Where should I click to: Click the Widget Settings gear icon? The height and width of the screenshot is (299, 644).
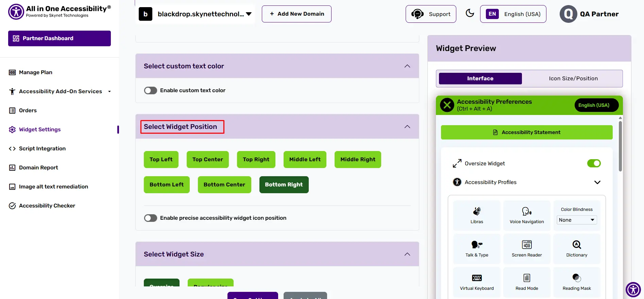12,130
